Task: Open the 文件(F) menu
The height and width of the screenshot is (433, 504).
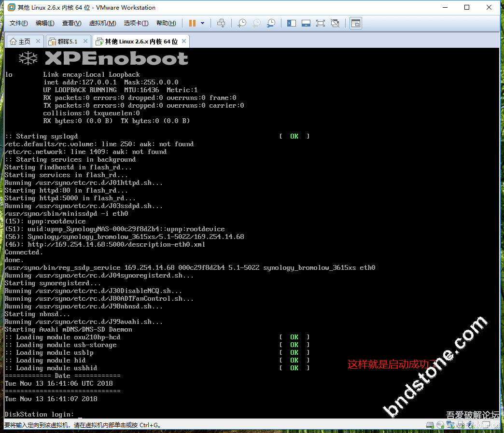Action: coord(18,23)
